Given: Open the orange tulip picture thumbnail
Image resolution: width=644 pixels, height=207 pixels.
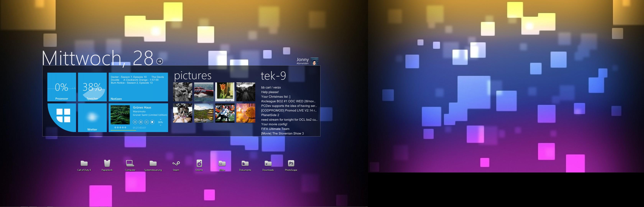Looking at the screenshot, I should tap(225, 92).
